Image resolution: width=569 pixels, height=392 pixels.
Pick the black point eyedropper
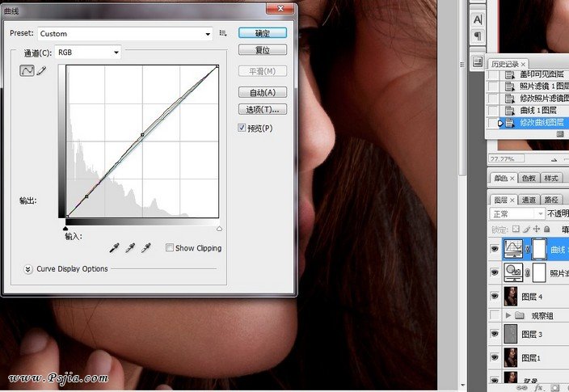116,247
